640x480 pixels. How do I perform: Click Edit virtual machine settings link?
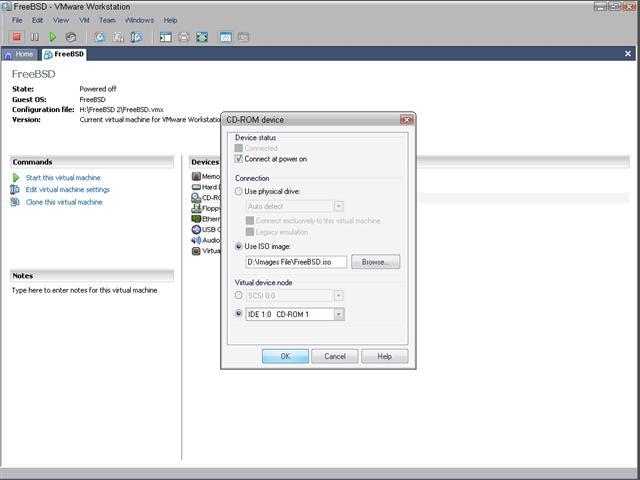pos(68,189)
